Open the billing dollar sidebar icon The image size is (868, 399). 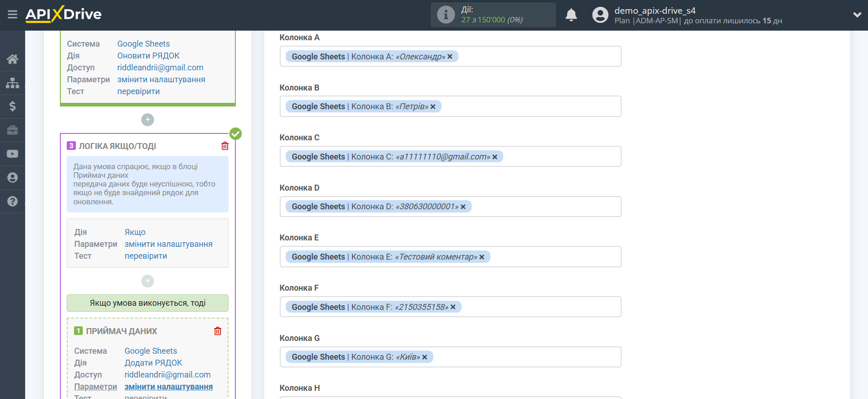[12, 106]
